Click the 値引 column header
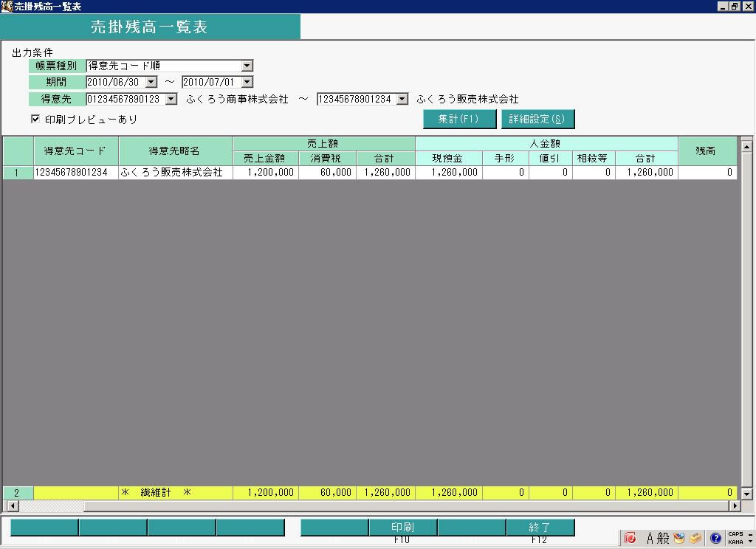The height and width of the screenshot is (549, 756). tap(550, 159)
